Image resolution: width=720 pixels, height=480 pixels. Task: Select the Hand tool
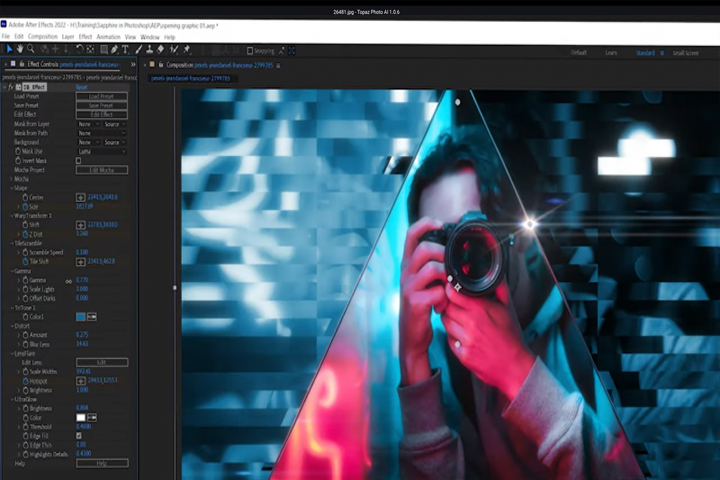point(20,49)
